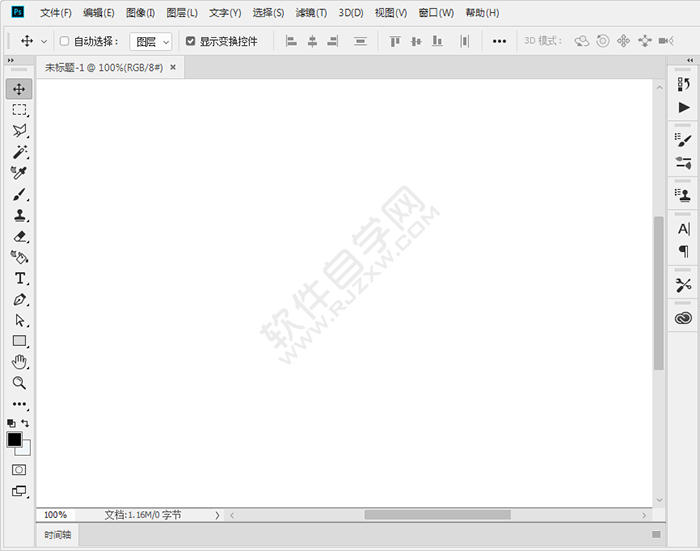Click the white background color swatch
700x551 pixels.
tap(25, 449)
